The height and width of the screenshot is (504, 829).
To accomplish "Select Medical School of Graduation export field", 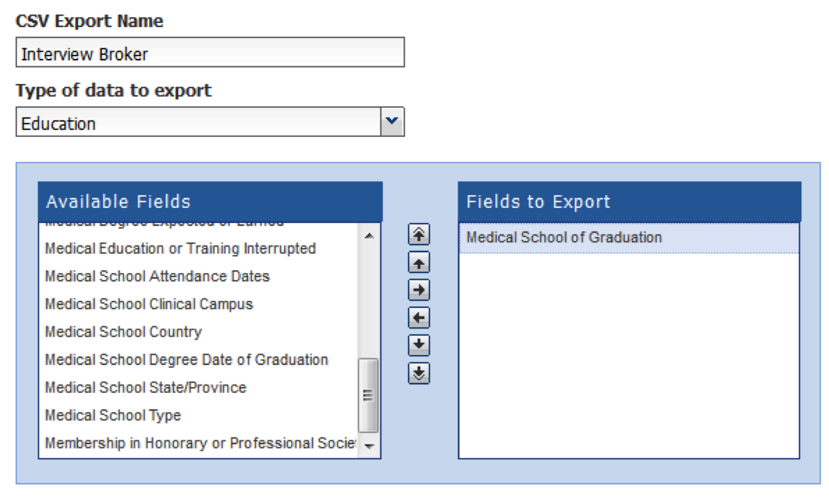I will click(629, 238).
